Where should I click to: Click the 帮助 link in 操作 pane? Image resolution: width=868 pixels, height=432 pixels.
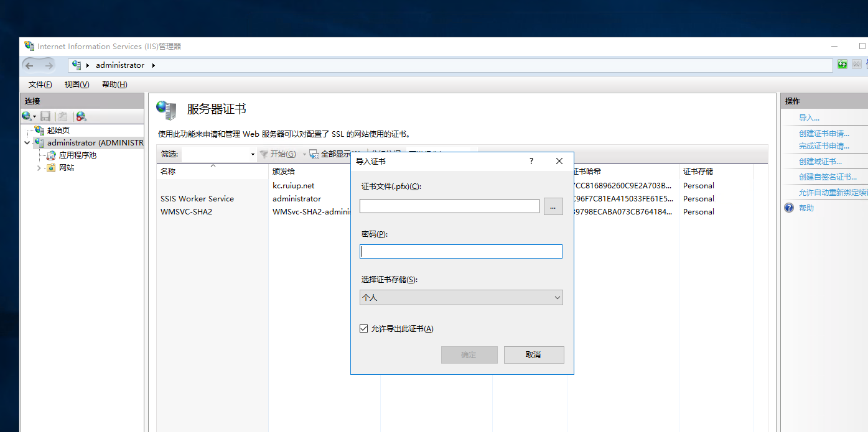[x=806, y=208]
